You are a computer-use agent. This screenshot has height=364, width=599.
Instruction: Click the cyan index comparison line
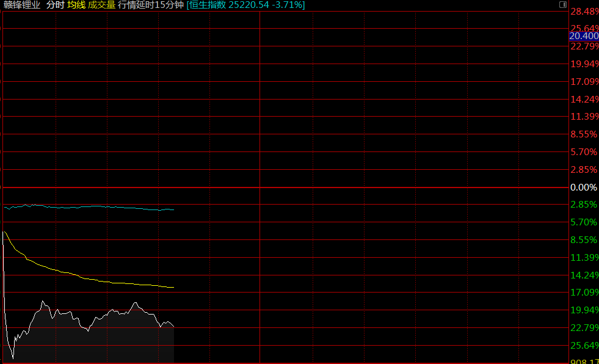pyautogui.click(x=92, y=206)
